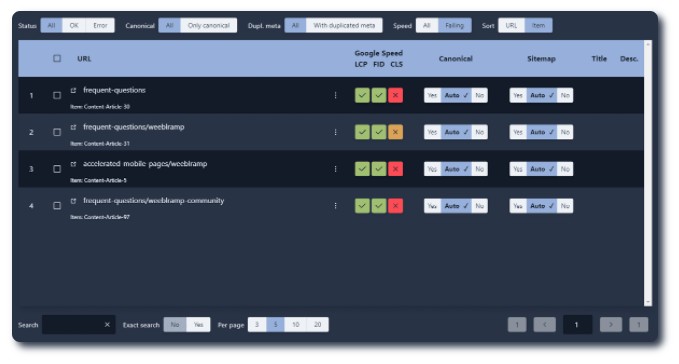Click FID green check in row 3
The image size is (679, 364).
pos(379,169)
